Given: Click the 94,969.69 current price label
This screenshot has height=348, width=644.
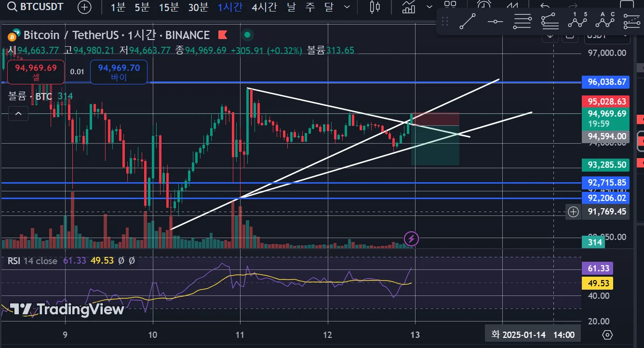Looking at the screenshot, I should point(605,119).
